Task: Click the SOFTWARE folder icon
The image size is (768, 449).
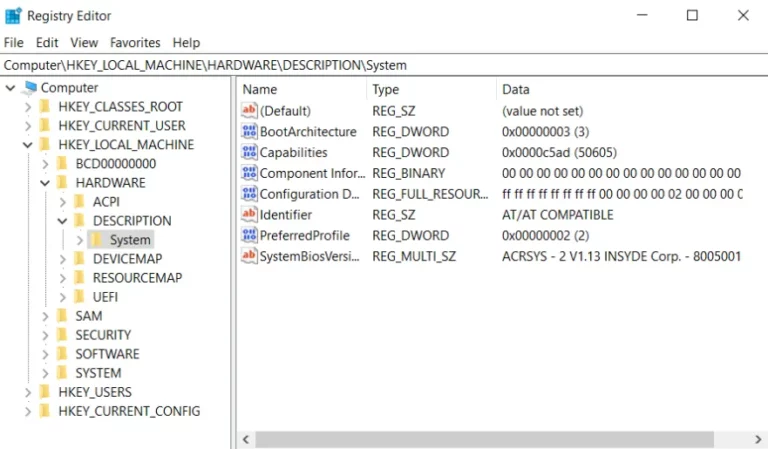Action: click(62, 354)
